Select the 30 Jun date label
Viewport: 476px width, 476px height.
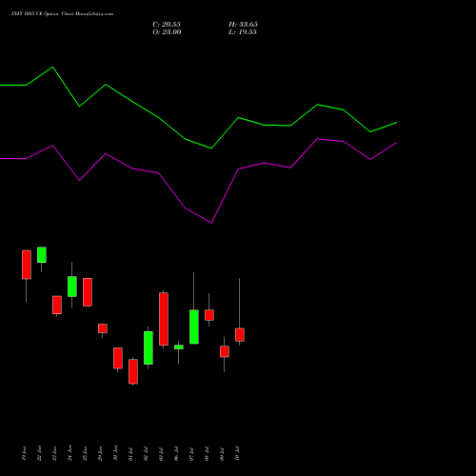click(x=116, y=453)
